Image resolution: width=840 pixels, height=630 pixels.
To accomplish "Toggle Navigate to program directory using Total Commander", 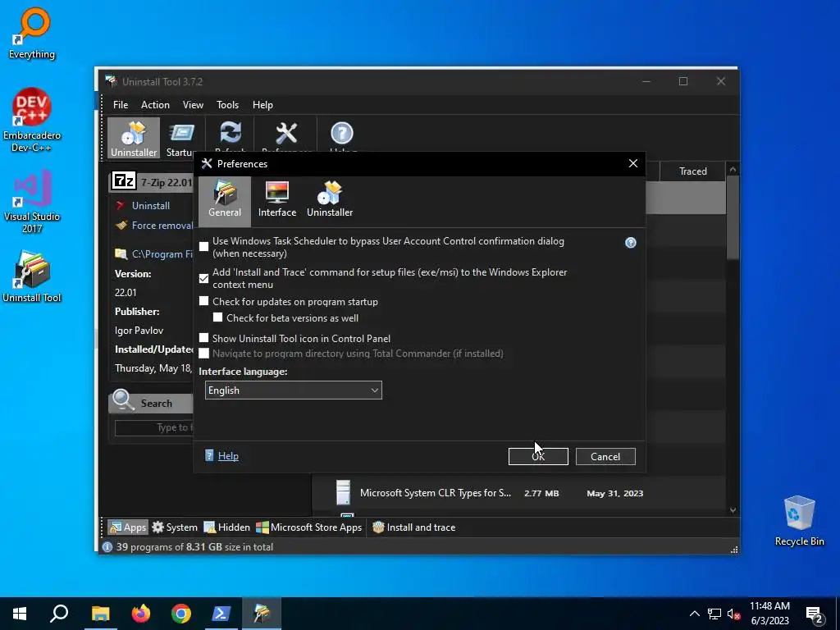I will pyautogui.click(x=203, y=353).
